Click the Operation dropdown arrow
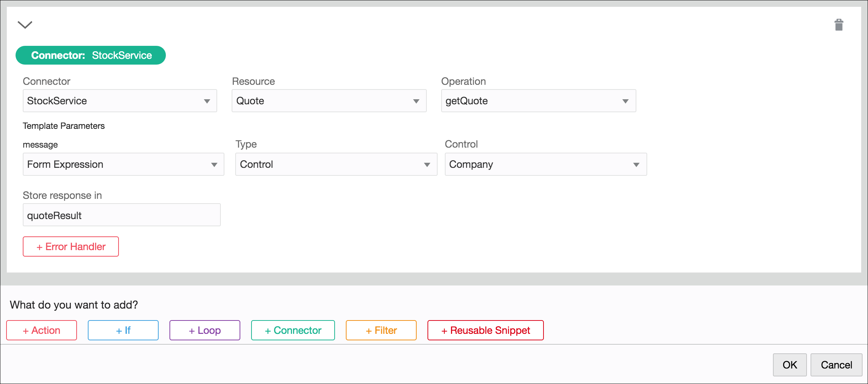Image resolution: width=868 pixels, height=384 pixels. [x=626, y=101]
